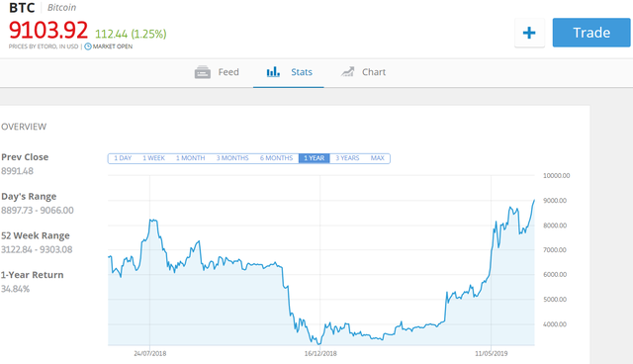
Task: Set chart range to MAX
Action: pyautogui.click(x=378, y=158)
